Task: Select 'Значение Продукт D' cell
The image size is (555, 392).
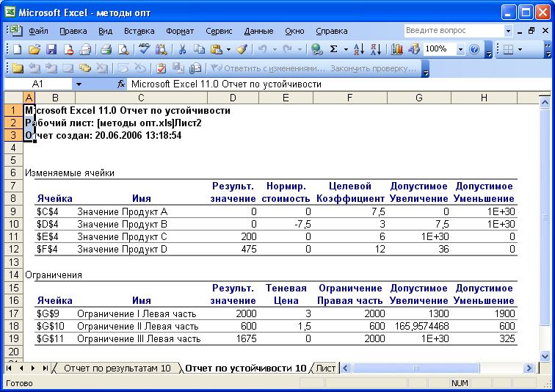Action: (141, 249)
